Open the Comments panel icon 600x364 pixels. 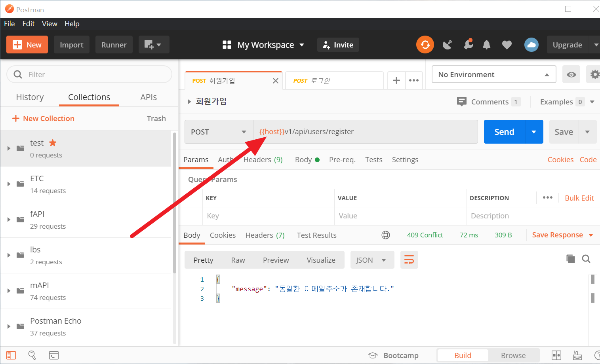pyautogui.click(x=461, y=102)
